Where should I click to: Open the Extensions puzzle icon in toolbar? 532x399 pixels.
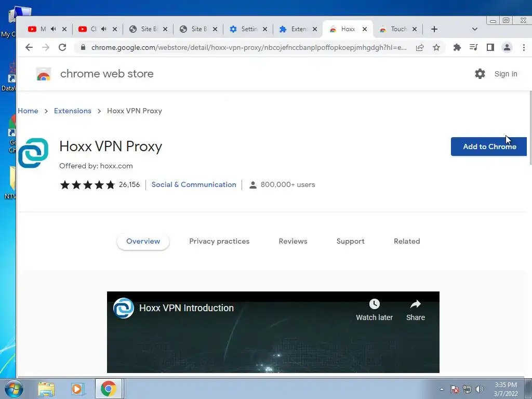click(x=457, y=47)
